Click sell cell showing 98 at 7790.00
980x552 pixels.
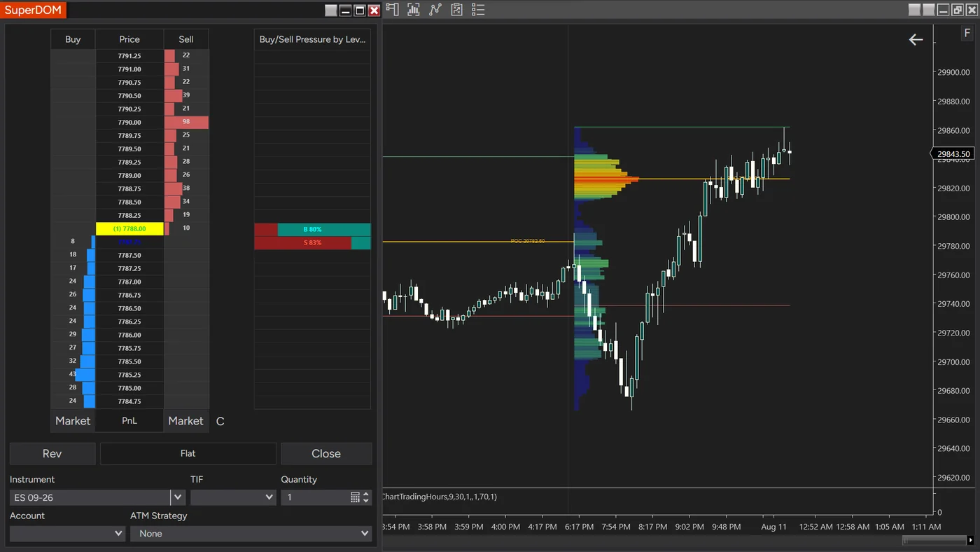186,122
